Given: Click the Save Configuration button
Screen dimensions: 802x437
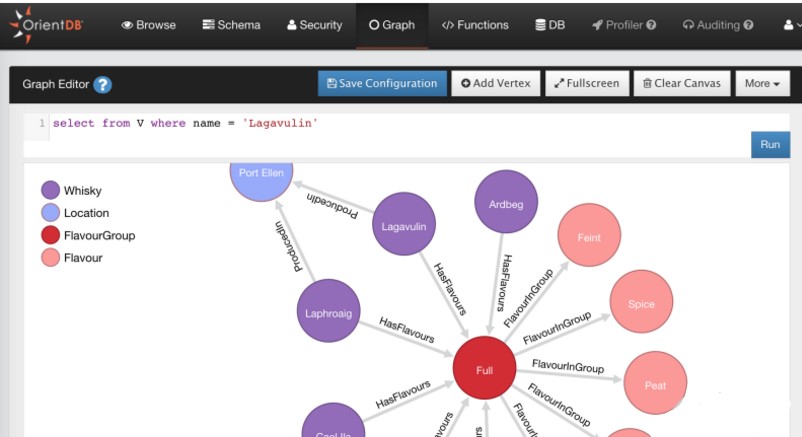Looking at the screenshot, I should 381,83.
